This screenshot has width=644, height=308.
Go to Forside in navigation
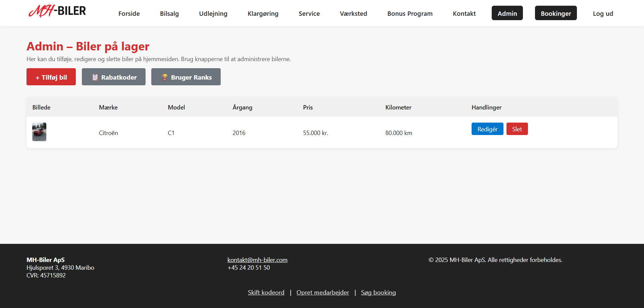[x=129, y=13]
